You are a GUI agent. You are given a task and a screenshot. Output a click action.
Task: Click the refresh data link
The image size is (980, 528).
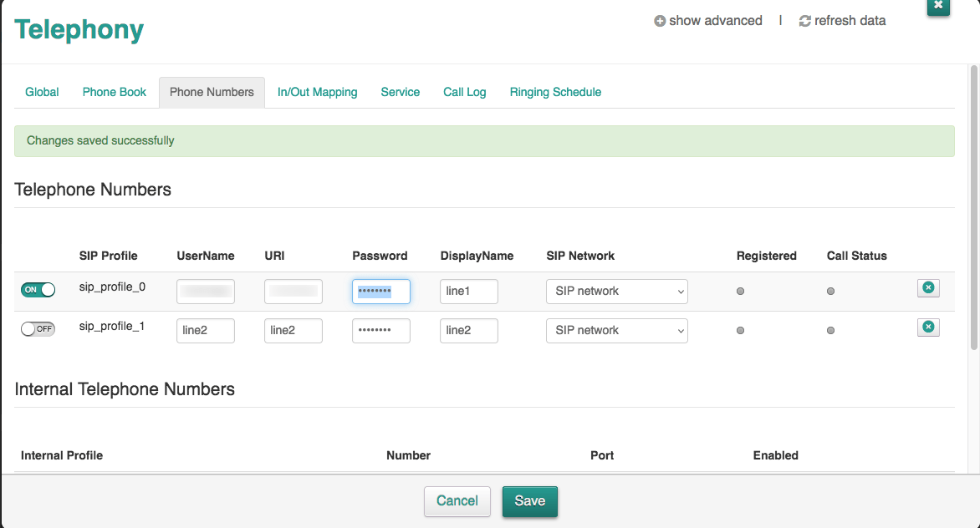point(850,21)
